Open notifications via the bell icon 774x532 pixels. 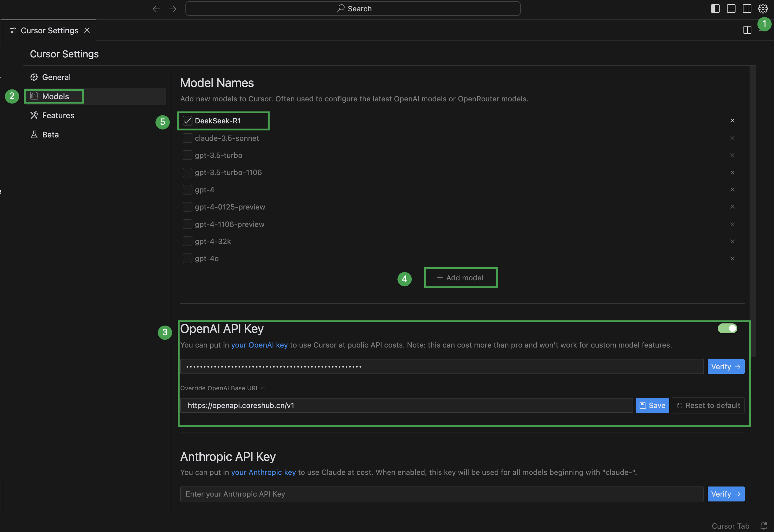[764, 526]
